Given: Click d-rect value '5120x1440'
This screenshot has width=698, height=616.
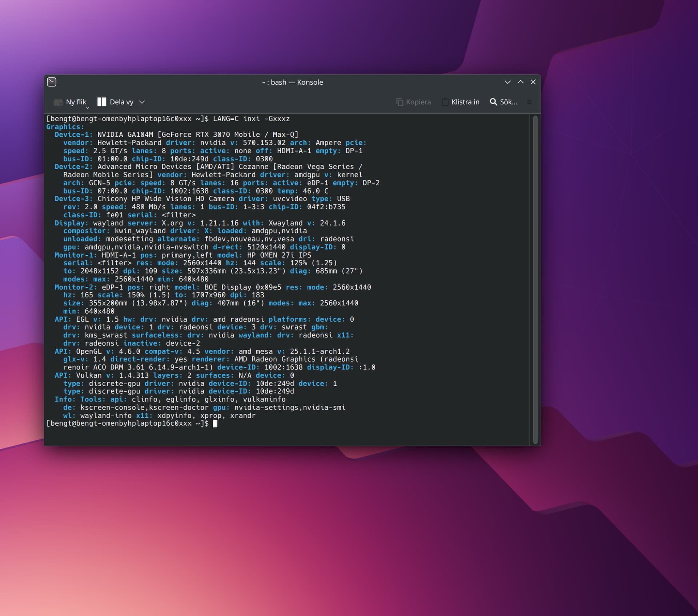Looking at the screenshot, I should (x=266, y=247).
